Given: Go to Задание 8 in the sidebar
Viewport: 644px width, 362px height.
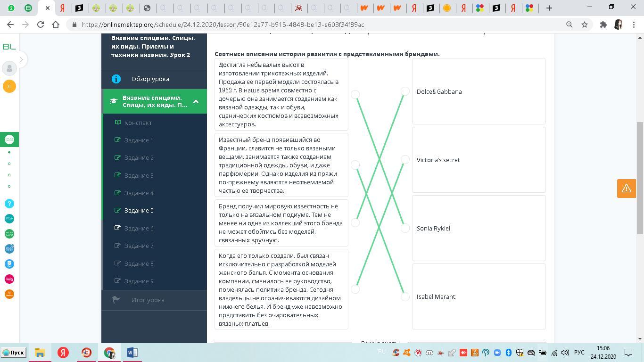Looking at the screenshot, I should (139, 263).
